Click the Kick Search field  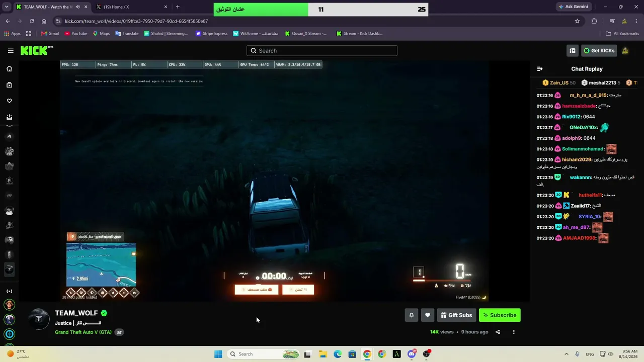pyautogui.click(x=322, y=51)
